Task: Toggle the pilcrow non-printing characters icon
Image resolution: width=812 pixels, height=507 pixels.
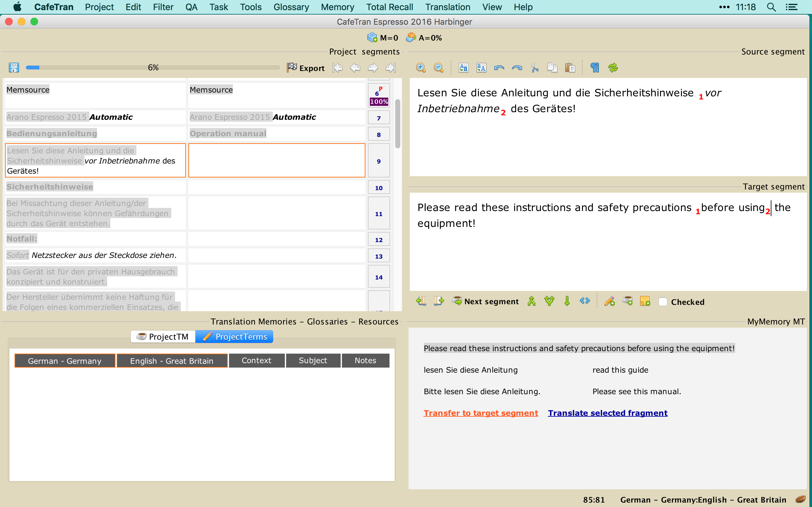Action: tap(595, 68)
